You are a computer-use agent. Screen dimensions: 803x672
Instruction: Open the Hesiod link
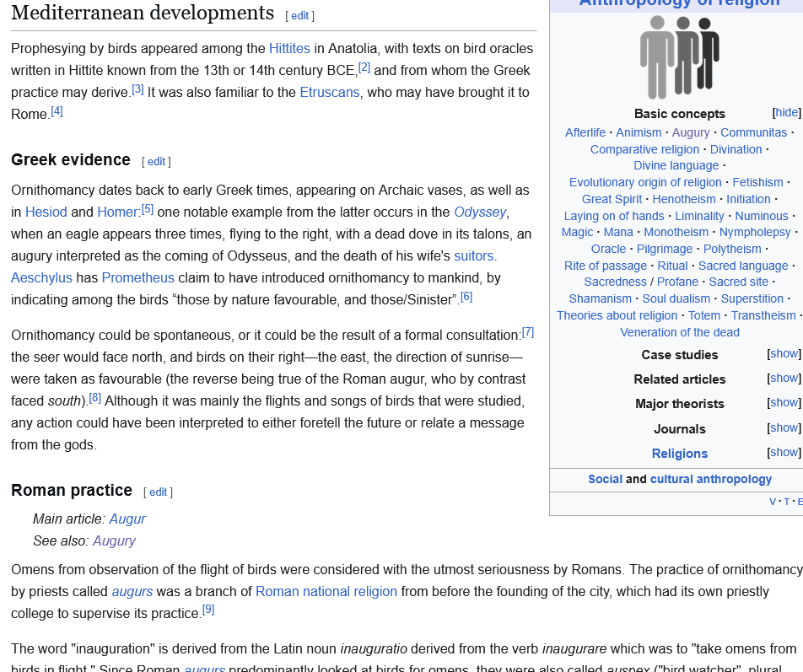[x=46, y=212]
